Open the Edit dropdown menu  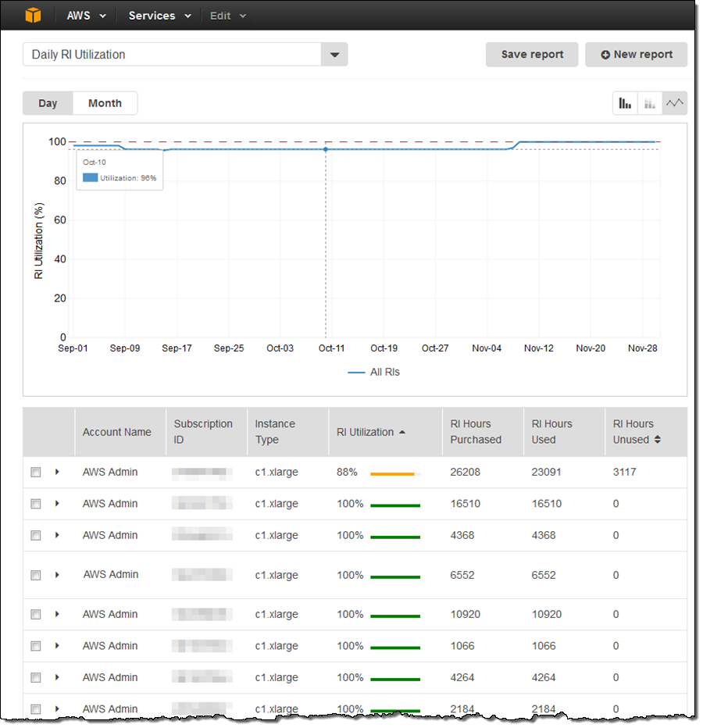227,15
